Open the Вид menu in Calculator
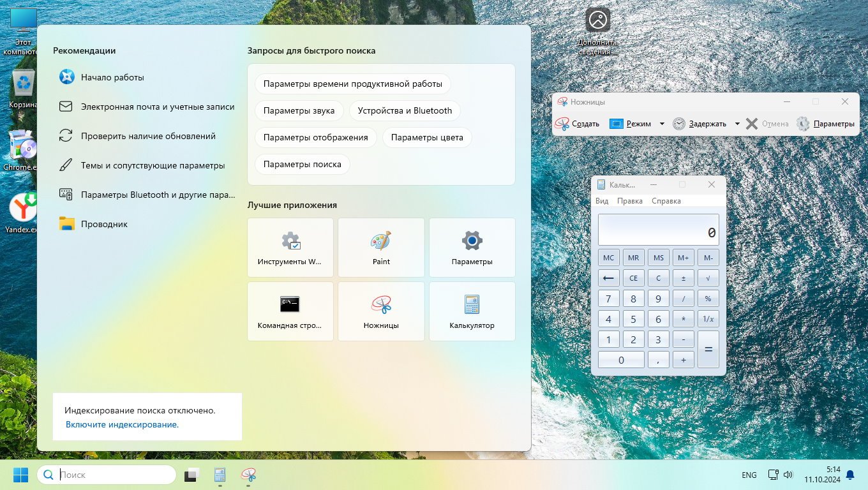Viewport: 868px width, 490px height. [x=602, y=201]
